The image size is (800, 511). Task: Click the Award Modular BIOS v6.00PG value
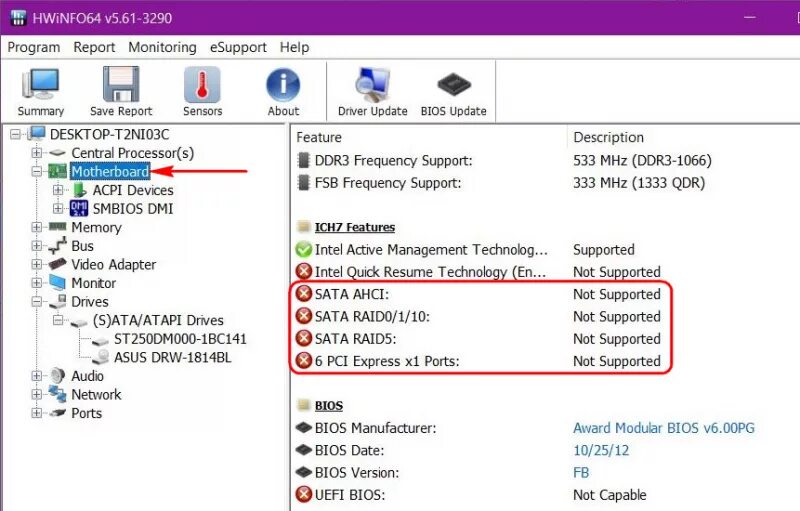click(663, 428)
